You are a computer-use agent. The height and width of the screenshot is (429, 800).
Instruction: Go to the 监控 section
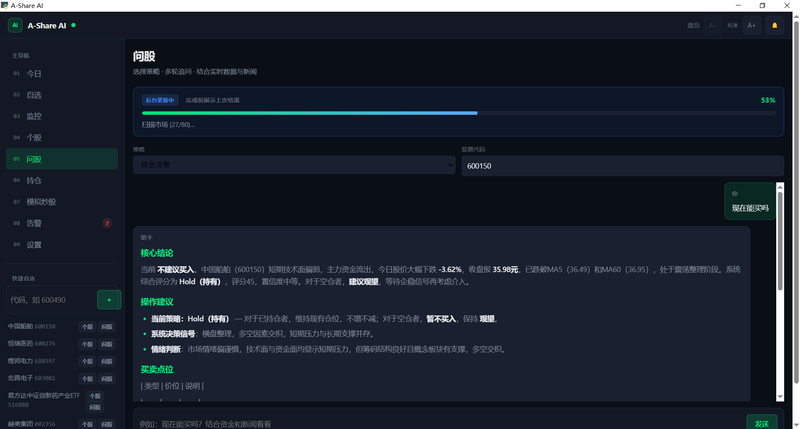coord(62,116)
